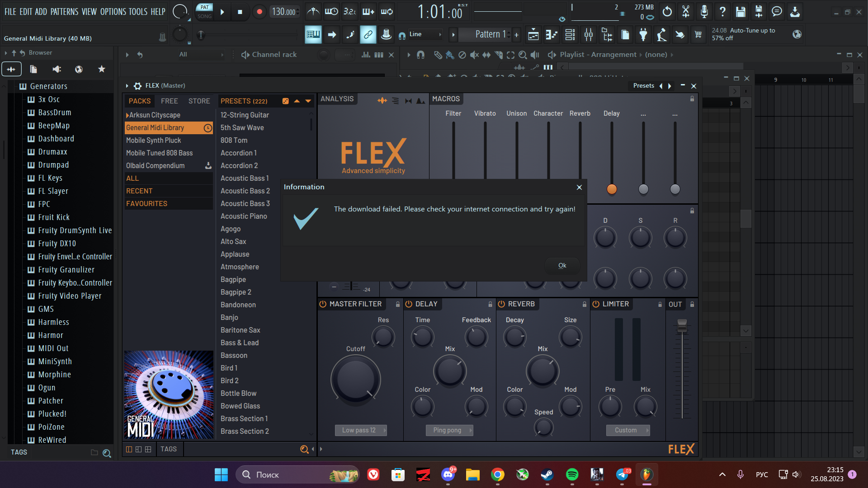Show RECENT presets in FLEX
The height and width of the screenshot is (488, 868).
pos(169,191)
